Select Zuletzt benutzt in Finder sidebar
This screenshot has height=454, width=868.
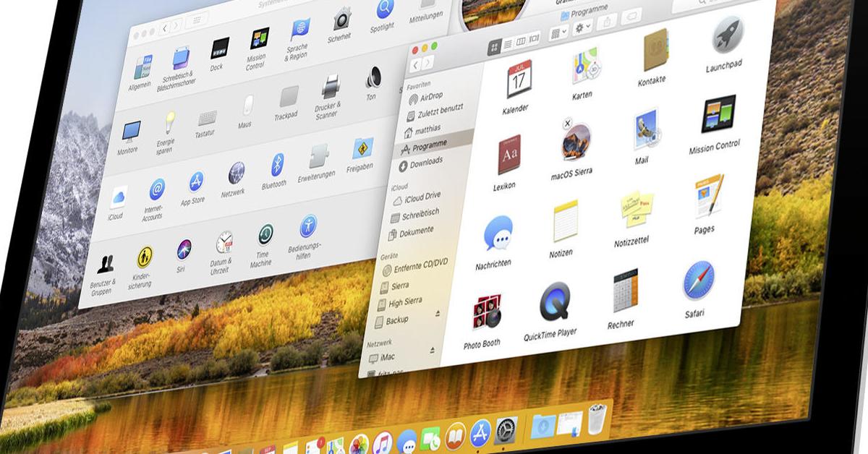[x=433, y=112]
